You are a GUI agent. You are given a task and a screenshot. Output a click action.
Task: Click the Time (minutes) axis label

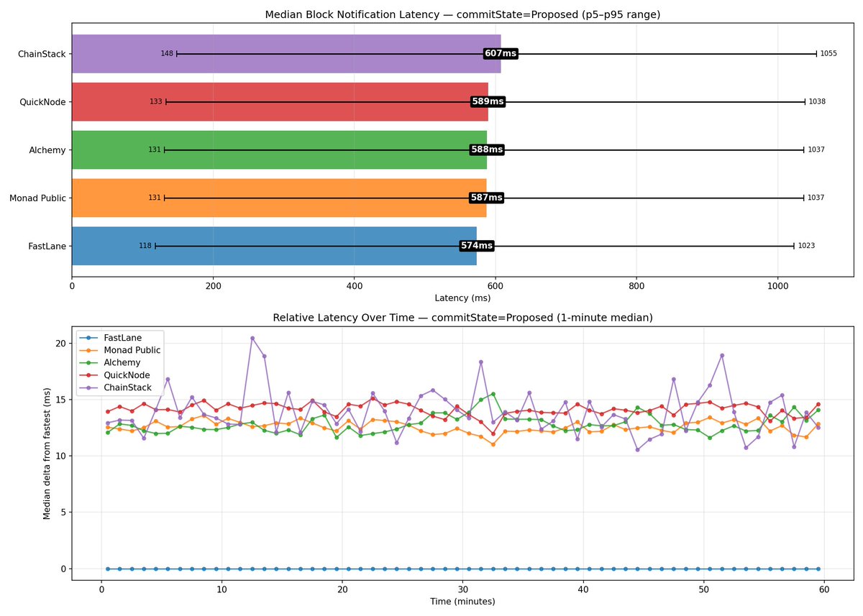(x=462, y=601)
